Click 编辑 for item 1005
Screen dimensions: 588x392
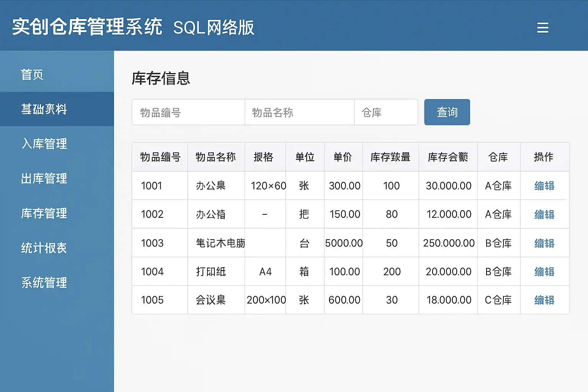[x=544, y=300]
